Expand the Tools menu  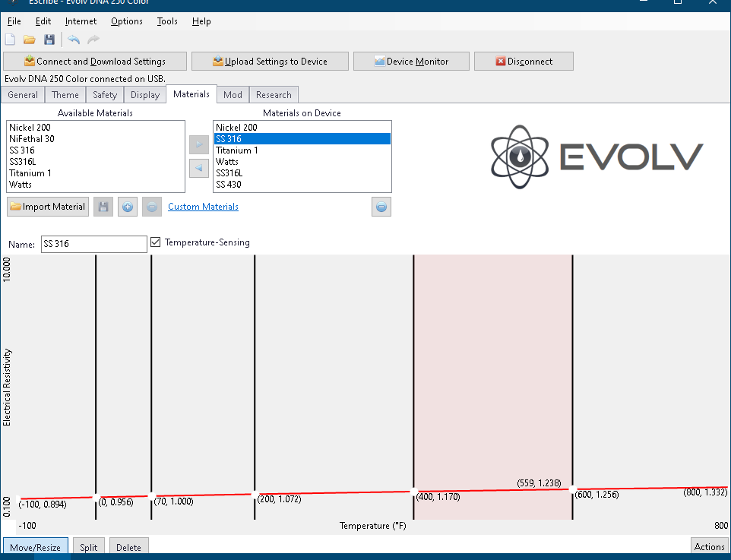167,21
